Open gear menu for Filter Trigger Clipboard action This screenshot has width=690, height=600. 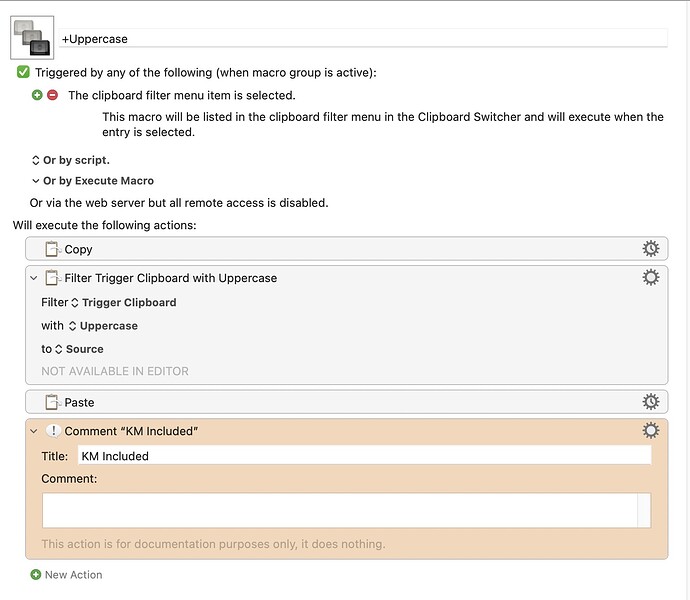(650, 277)
